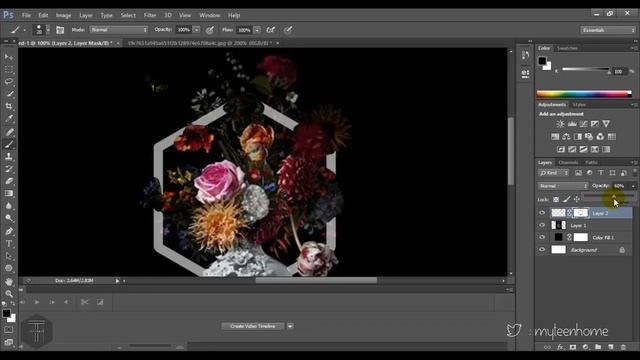Viewport: 640px width, 360px height.
Task: Click the color spectrum ramp
Action: [x=584, y=94]
